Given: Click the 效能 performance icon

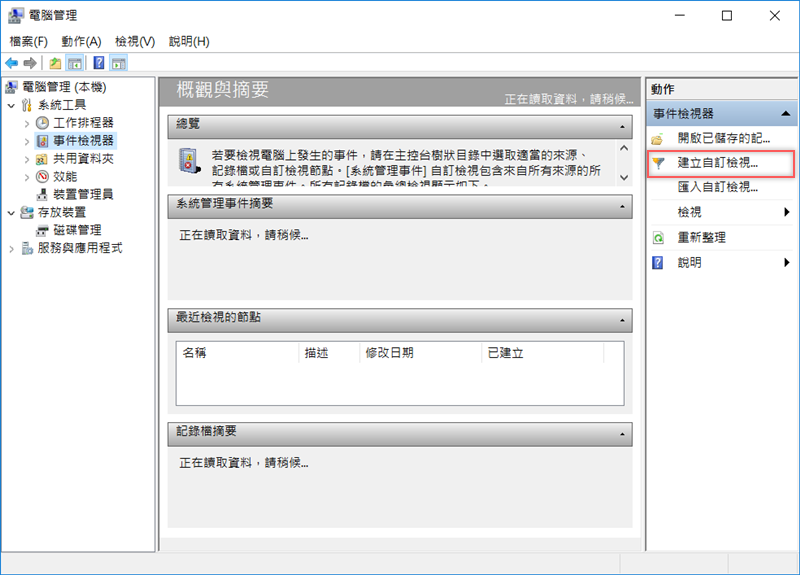Looking at the screenshot, I should (x=42, y=177).
